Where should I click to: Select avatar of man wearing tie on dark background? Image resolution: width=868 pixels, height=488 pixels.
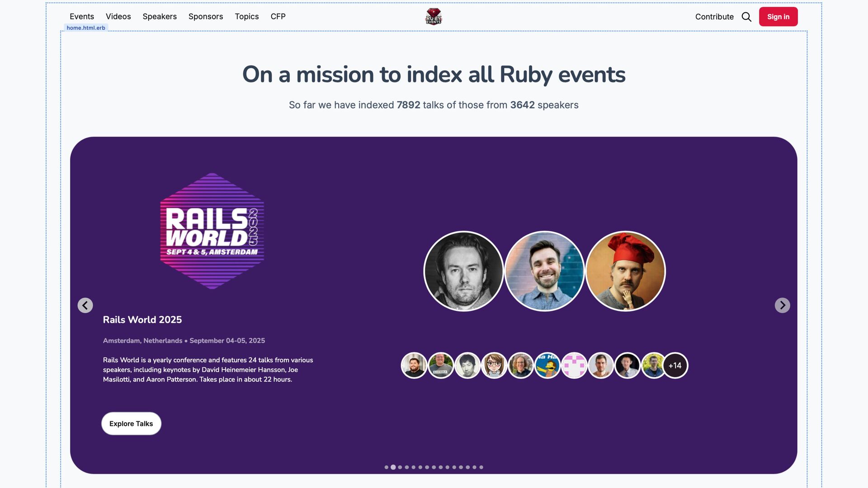coord(627,366)
